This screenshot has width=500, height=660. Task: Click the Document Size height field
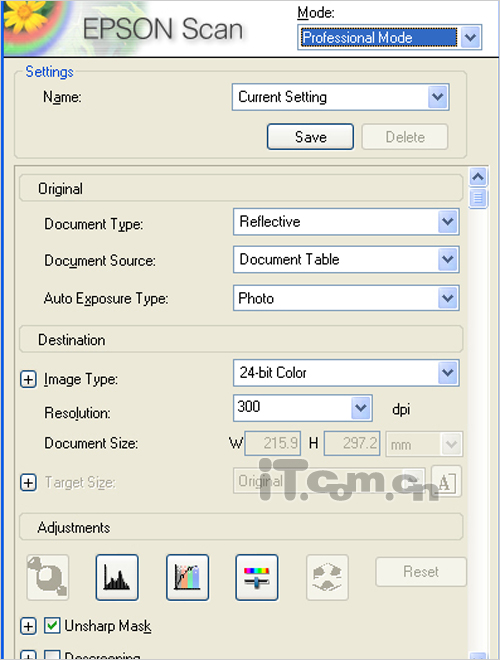click(352, 443)
